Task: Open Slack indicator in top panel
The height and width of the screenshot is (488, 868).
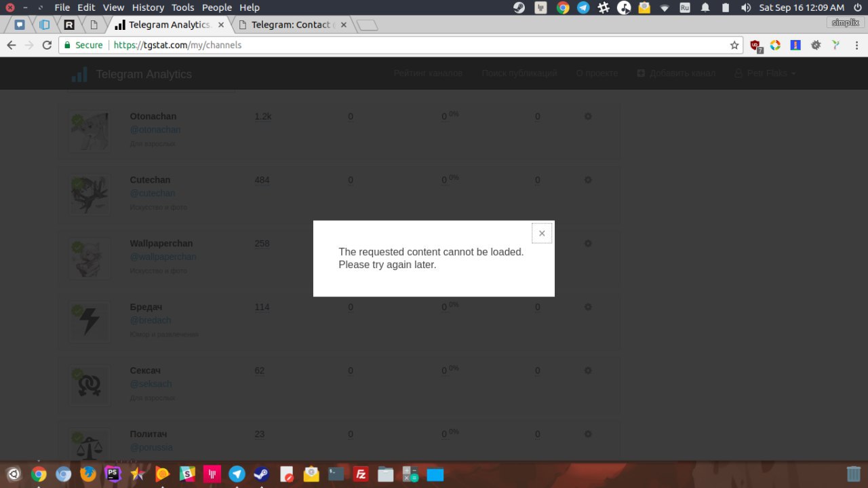Action: coord(604,7)
